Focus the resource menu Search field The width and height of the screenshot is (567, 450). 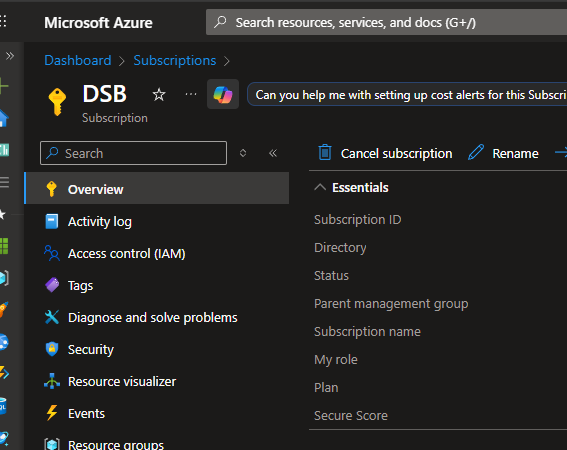coord(133,153)
